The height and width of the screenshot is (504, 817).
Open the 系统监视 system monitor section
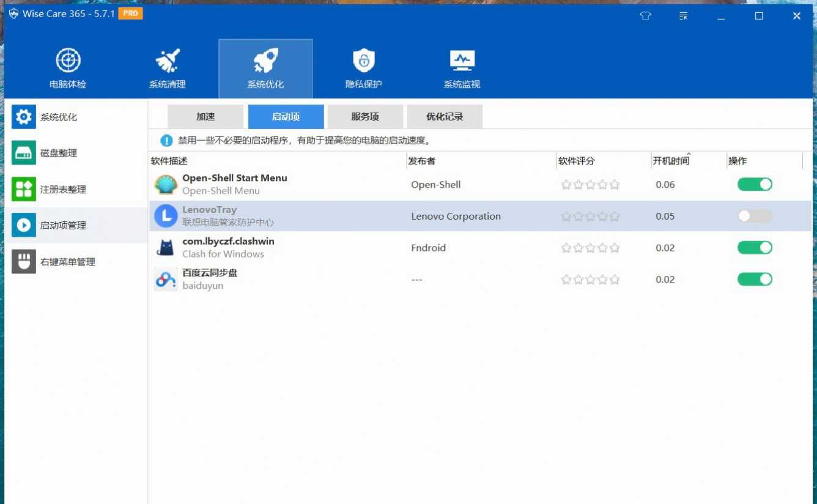[x=462, y=69]
